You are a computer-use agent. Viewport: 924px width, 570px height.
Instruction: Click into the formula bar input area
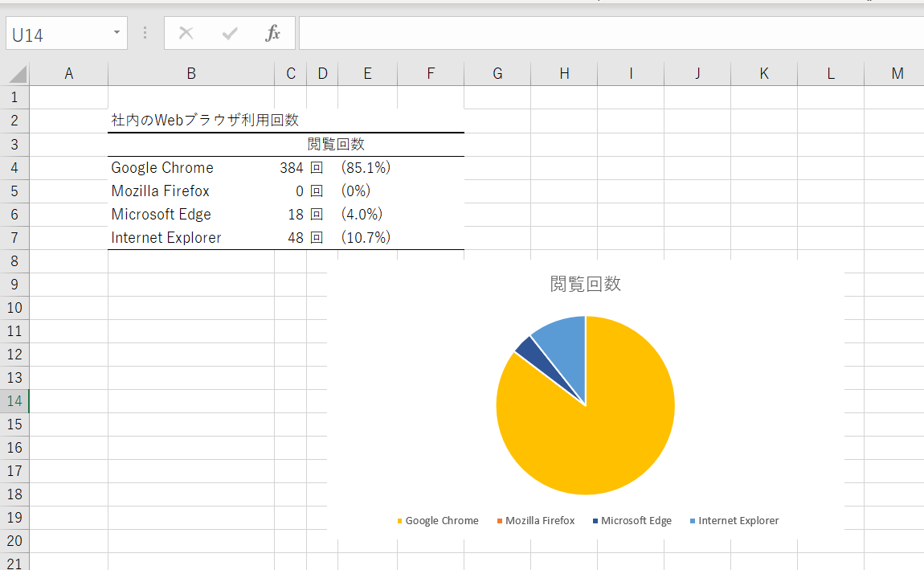tap(611, 33)
